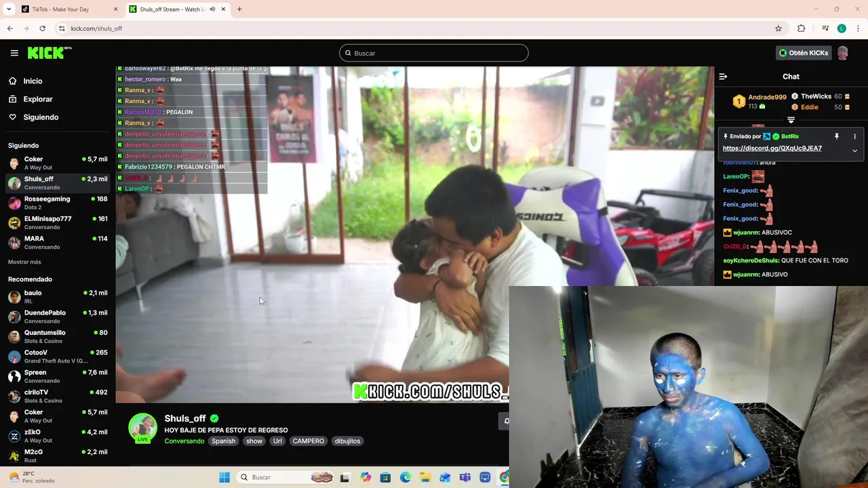Image resolution: width=868 pixels, height=488 pixels.
Task: Select the show tag
Action: click(x=254, y=441)
